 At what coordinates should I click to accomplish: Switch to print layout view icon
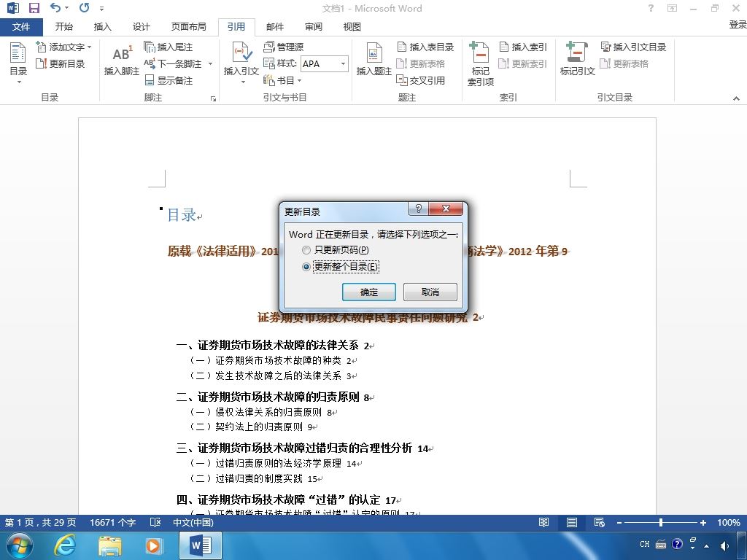(572, 522)
